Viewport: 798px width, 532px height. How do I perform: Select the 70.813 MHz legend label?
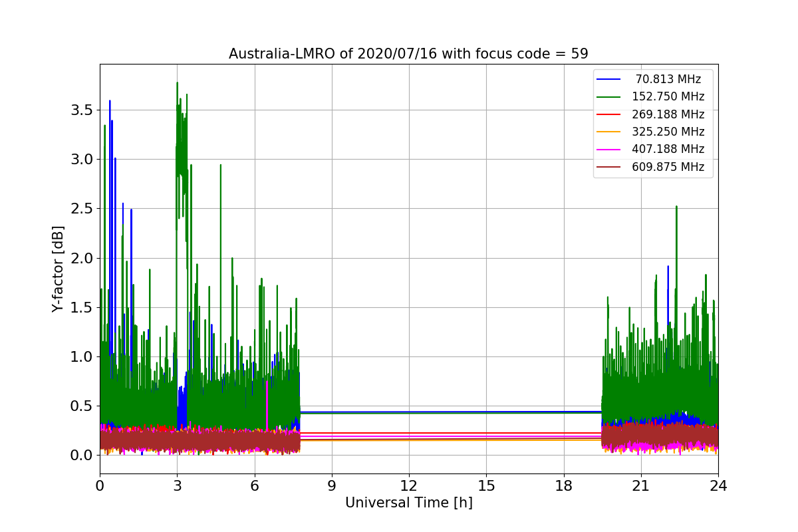pos(668,80)
